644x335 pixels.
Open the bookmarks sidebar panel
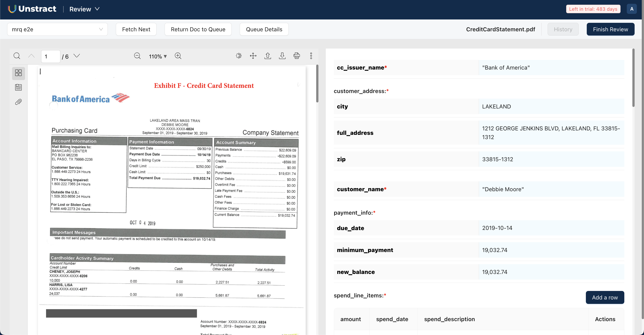click(x=18, y=87)
